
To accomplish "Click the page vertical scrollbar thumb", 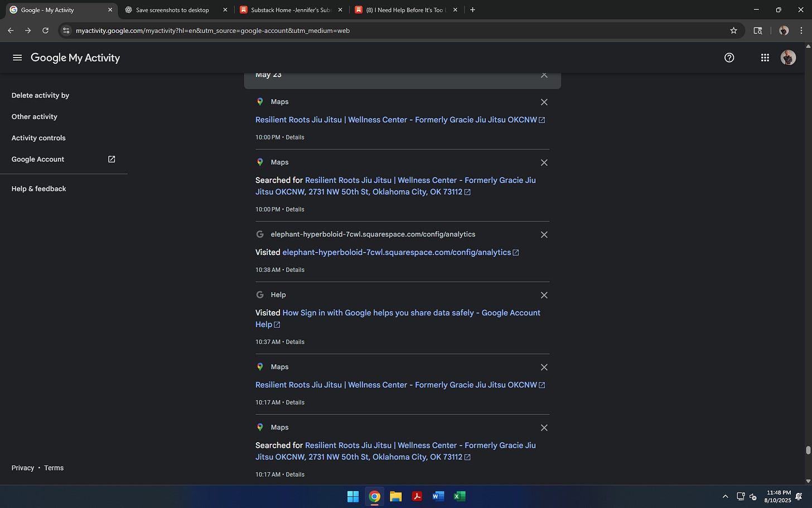I will point(808,451).
